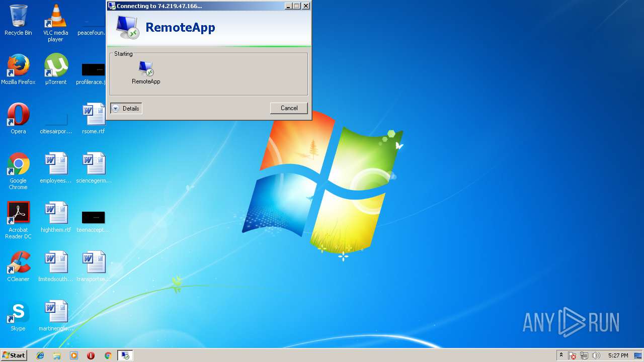This screenshot has height=362, width=644.
Task: Click the Show desktop button
Action: 638,355
